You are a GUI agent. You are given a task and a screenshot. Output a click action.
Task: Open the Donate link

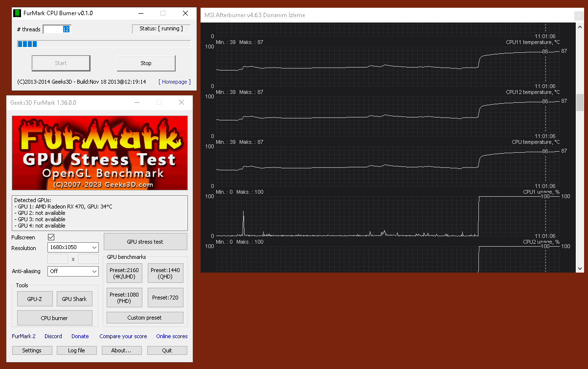pos(80,336)
